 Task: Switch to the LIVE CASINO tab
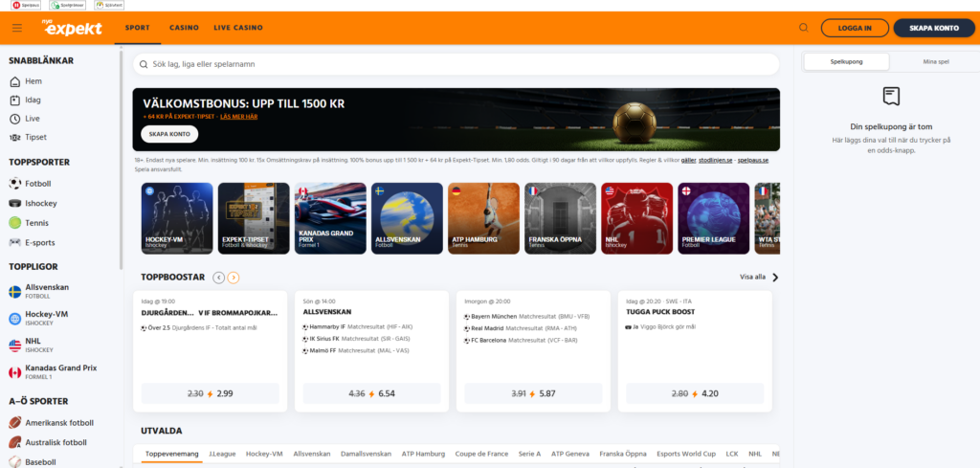[238, 28]
